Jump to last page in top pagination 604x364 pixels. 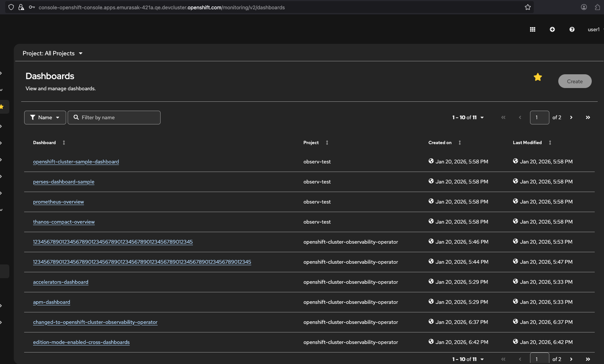tap(588, 117)
